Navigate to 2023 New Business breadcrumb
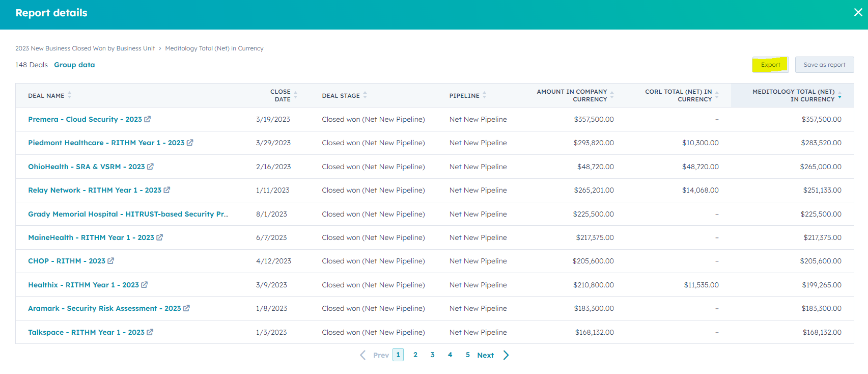Image resolution: width=868 pixels, height=374 pixels. (85, 48)
